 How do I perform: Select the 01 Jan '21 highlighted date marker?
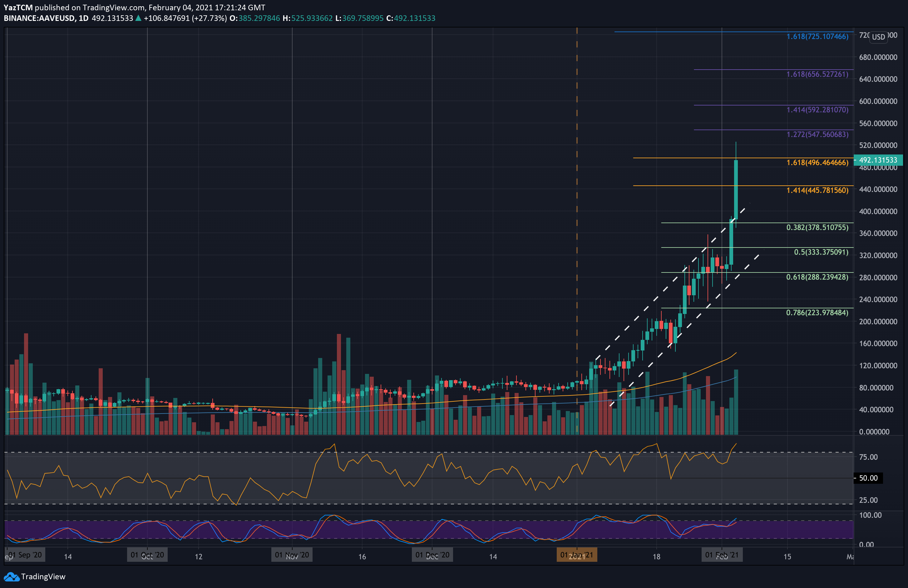pos(576,555)
